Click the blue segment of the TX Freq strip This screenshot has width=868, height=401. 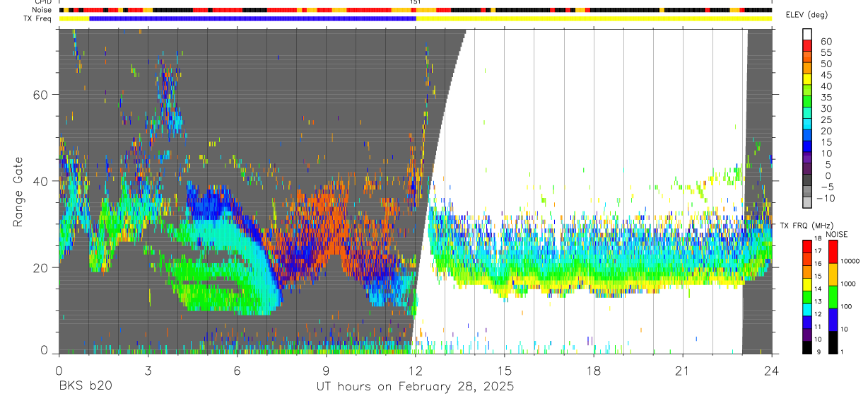252,18
